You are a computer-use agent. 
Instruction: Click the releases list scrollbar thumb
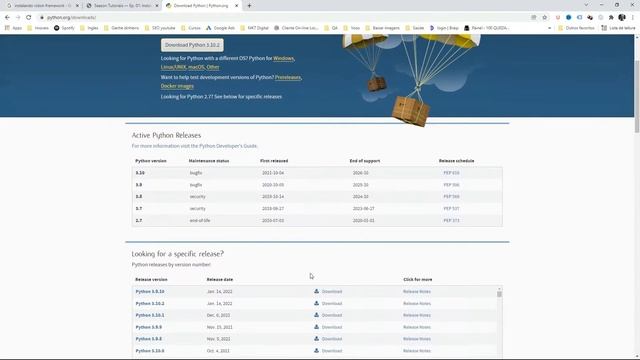point(499,293)
